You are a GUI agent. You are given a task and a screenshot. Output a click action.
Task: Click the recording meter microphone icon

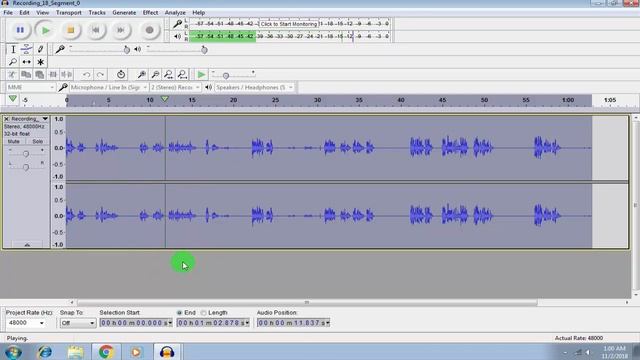click(x=177, y=24)
